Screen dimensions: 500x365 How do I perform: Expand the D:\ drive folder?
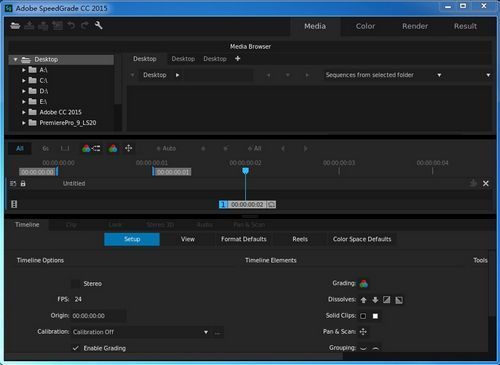click(x=24, y=91)
